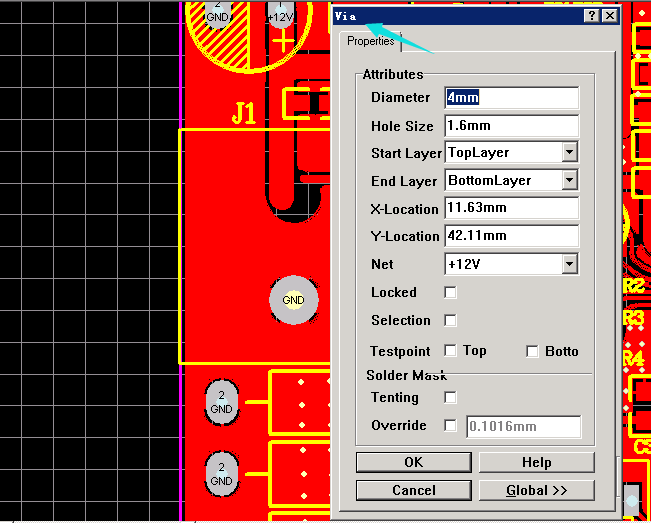
Task: Tick the Solder Mask Override checkbox
Action: pyautogui.click(x=450, y=426)
